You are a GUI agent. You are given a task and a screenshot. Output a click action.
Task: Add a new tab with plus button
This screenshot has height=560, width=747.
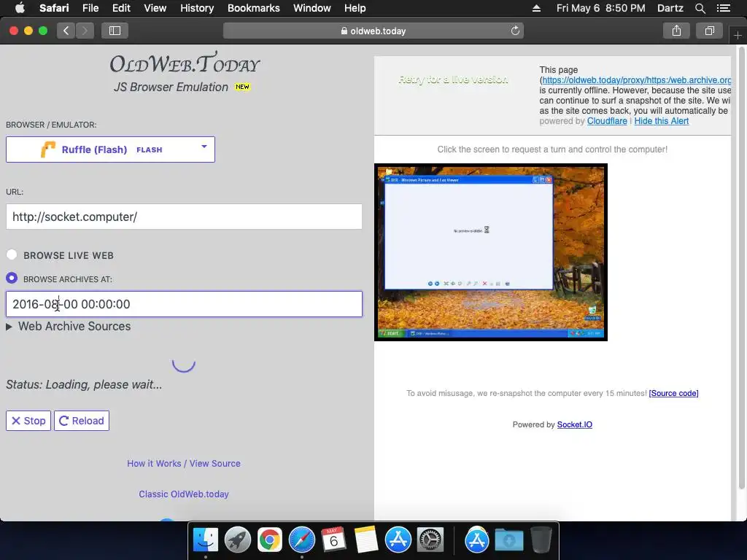click(x=738, y=36)
